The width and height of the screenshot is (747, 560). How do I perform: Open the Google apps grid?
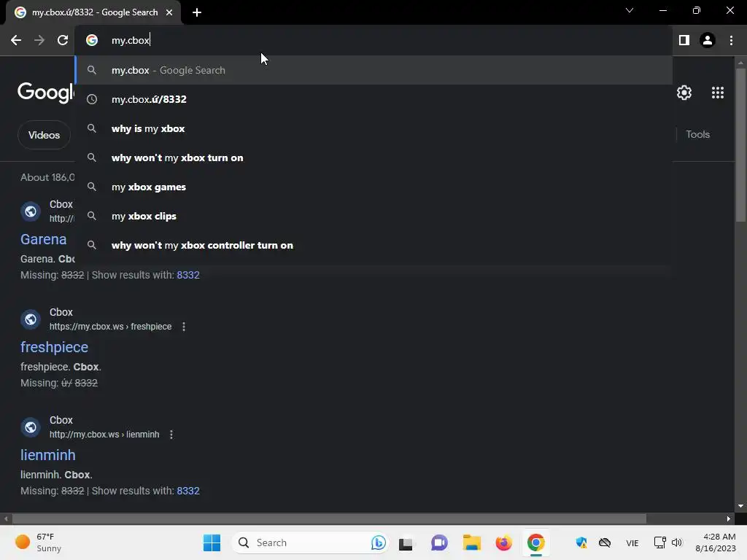tap(718, 93)
